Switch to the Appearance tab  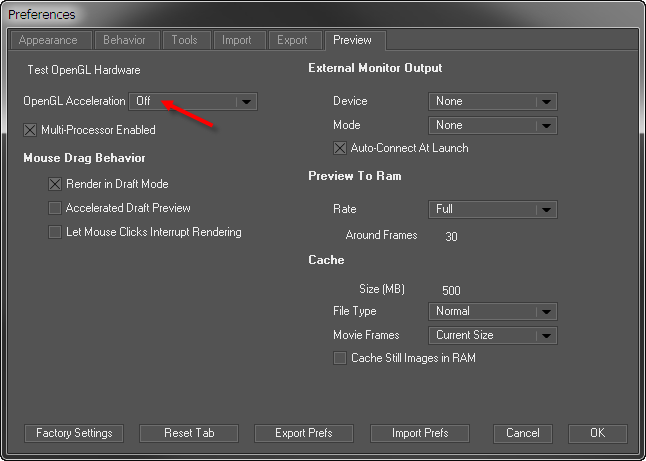point(48,41)
